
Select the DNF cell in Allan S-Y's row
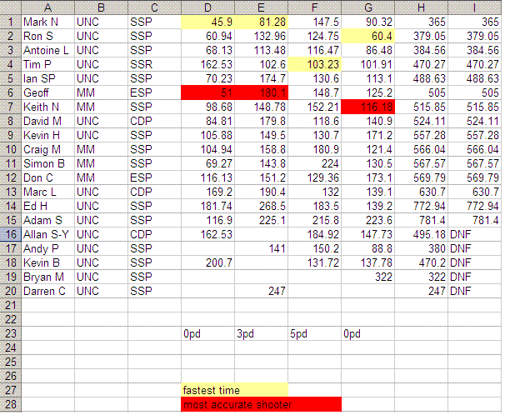474,236
